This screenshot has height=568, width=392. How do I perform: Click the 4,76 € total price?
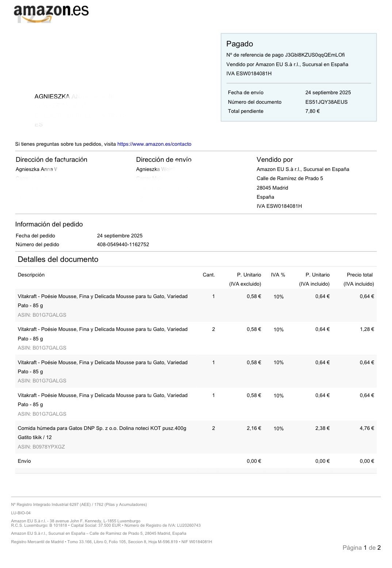367,428
